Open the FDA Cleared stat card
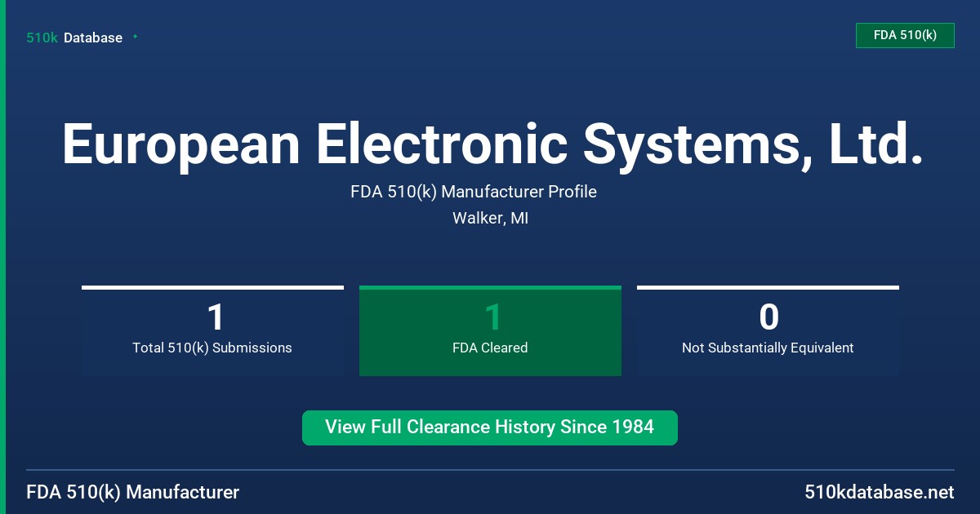The width and height of the screenshot is (980, 514). coord(490,330)
